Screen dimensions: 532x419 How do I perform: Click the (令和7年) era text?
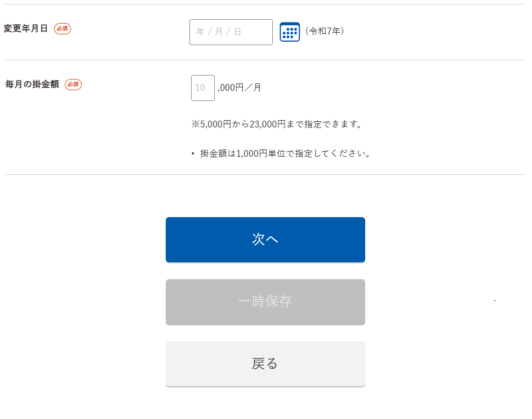coord(325,32)
